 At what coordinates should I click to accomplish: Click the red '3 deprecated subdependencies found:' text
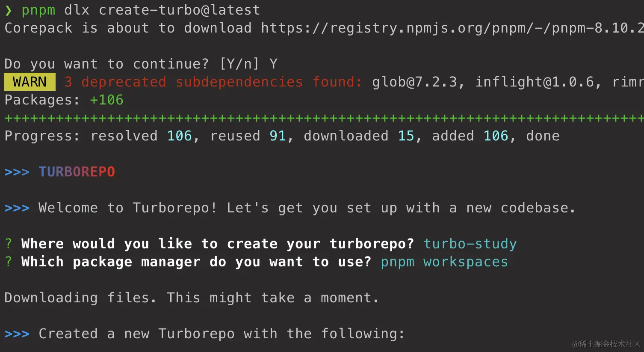(x=213, y=82)
